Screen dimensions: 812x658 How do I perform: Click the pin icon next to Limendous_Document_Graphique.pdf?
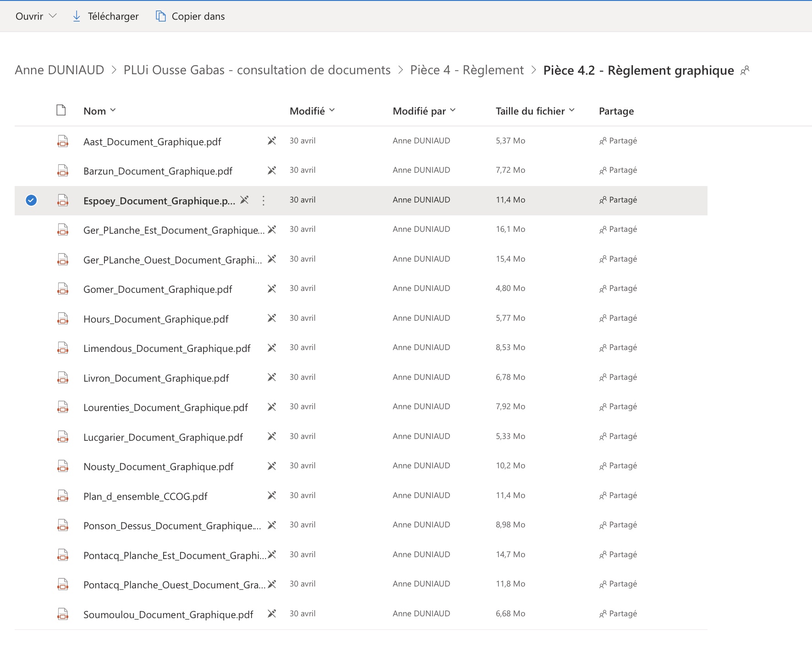(272, 348)
